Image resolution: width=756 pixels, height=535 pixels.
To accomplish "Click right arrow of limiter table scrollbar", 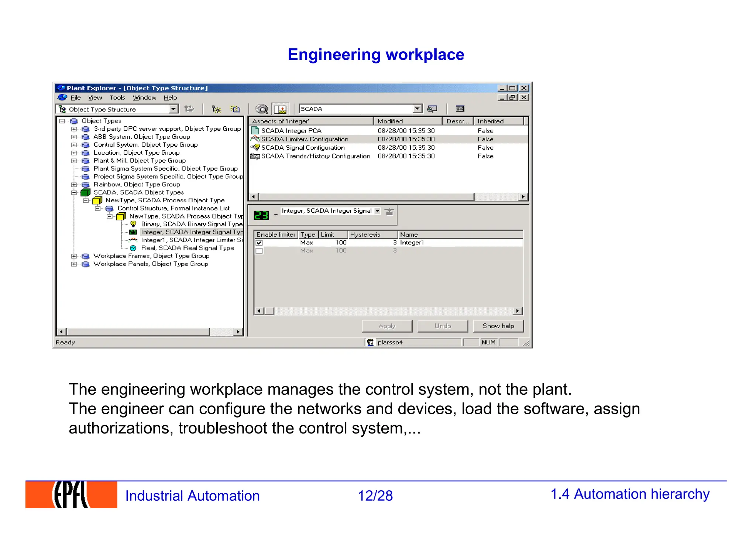I will 518,311.
